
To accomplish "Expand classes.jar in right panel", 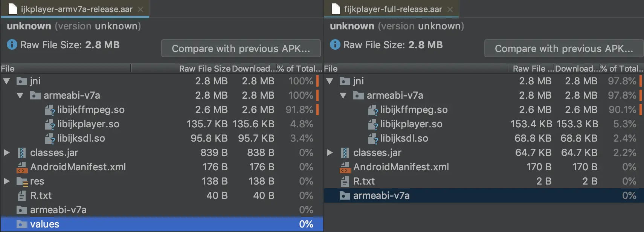I will coord(330,153).
